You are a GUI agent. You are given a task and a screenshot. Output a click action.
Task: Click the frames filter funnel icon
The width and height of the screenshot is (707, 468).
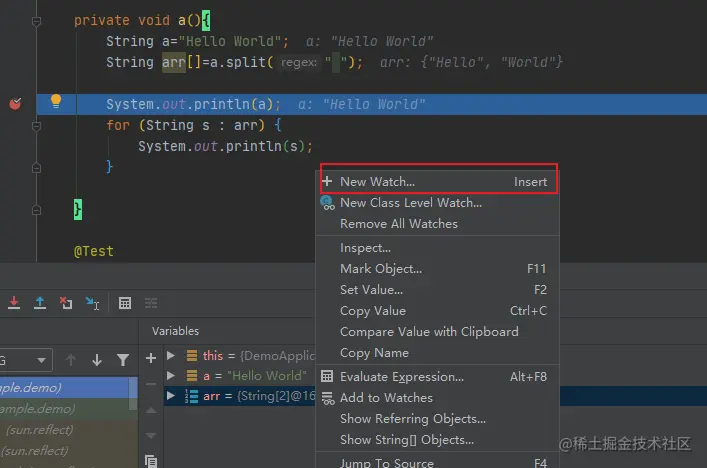coord(123,360)
